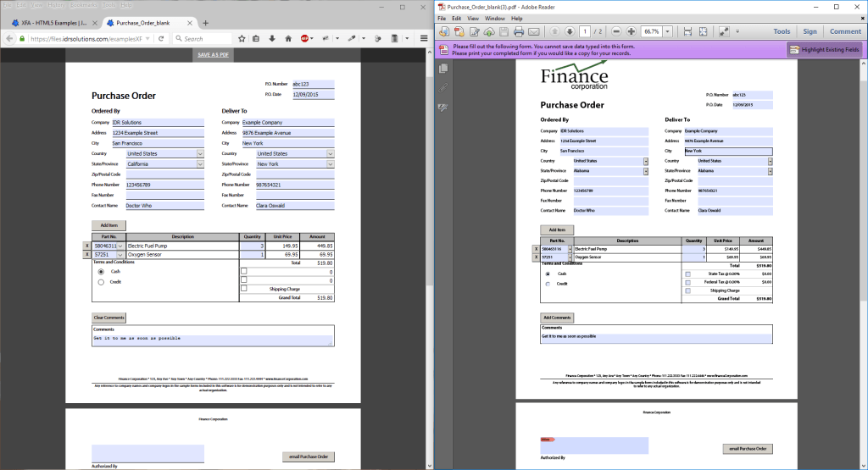This screenshot has width=868, height=470.
Task: Bookmark this page with the star icon
Action: 242,38
